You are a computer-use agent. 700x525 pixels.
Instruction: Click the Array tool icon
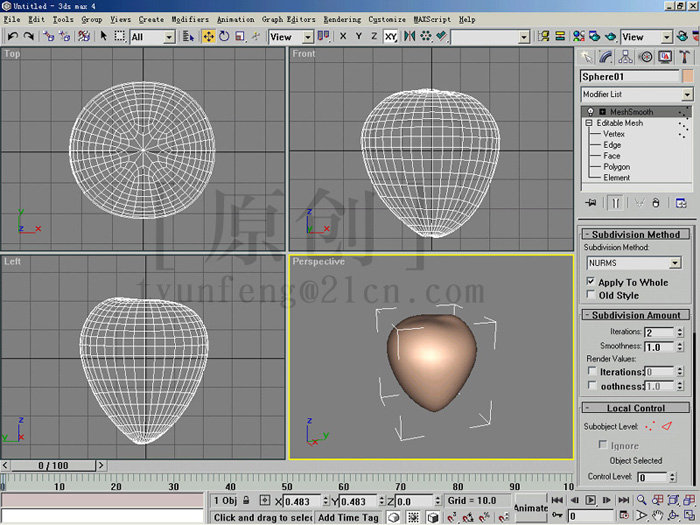click(x=425, y=36)
